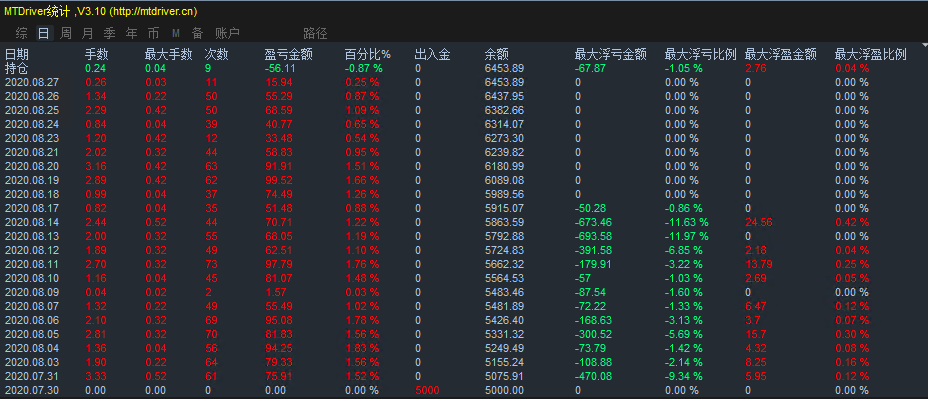The width and height of the screenshot is (928, 400).
Task: Click the 路径 path button
Action: click(315, 33)
